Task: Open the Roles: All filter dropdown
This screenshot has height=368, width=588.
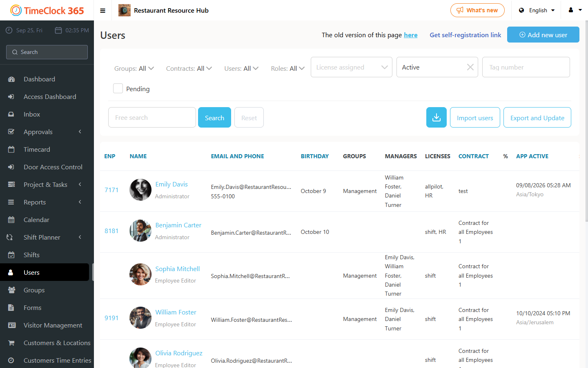Action: coord(288,68)
